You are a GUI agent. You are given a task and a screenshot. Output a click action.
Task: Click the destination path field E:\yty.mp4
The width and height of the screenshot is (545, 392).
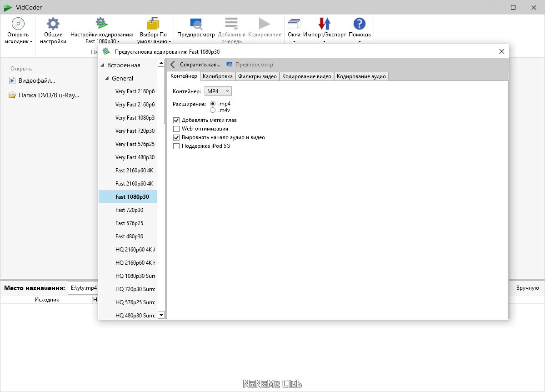tap(84, 288)
